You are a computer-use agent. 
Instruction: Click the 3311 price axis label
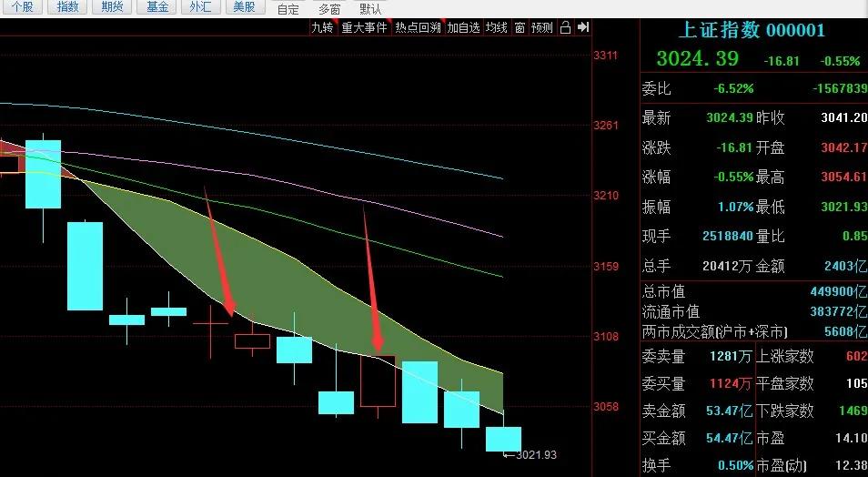605,56
